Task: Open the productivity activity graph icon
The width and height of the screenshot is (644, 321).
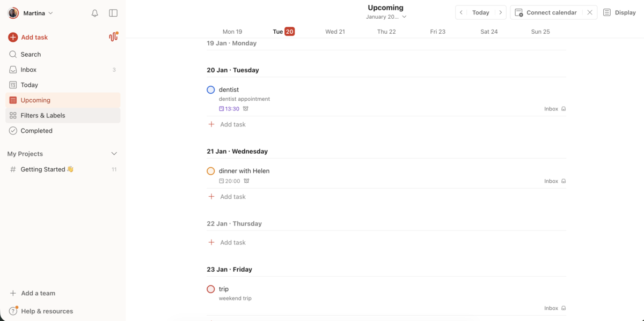Action: point(113,37)
